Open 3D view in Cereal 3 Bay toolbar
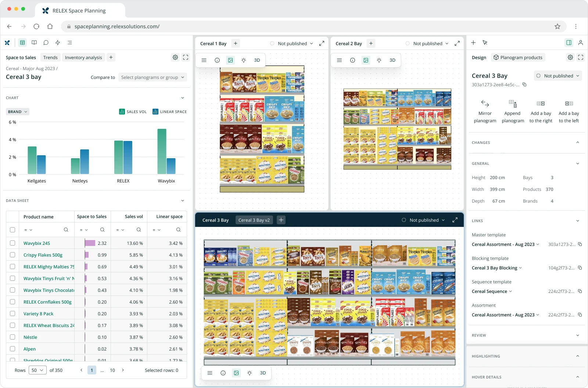Screen dimensions: 588x388 (263, 373)
